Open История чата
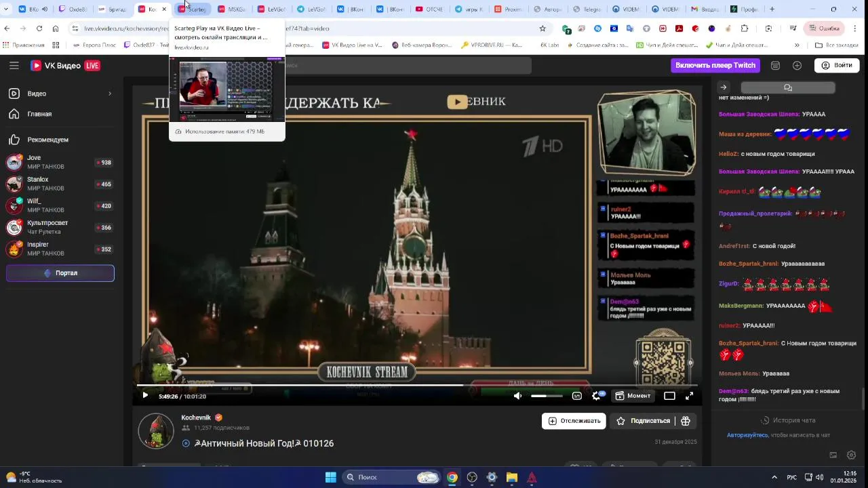The height and width of the screenshot is (488, 868). pos(788,420)
